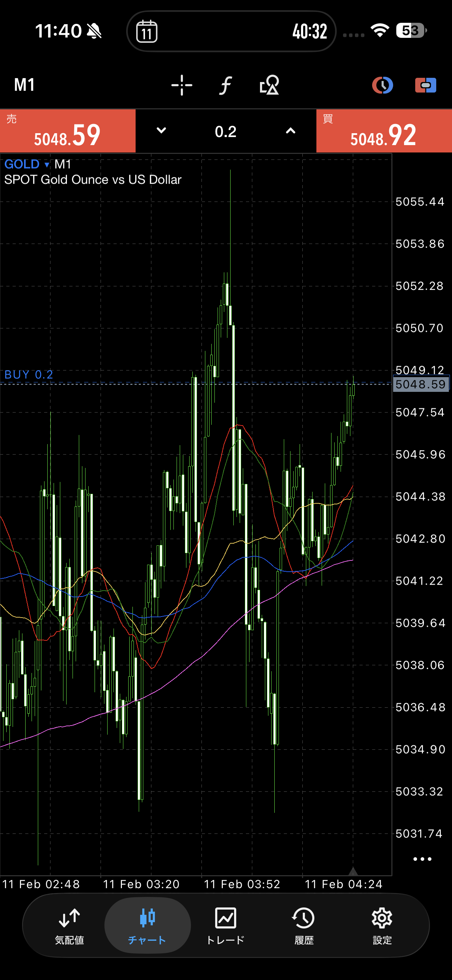Activate the crosshair cursor tool

point(182,85)
